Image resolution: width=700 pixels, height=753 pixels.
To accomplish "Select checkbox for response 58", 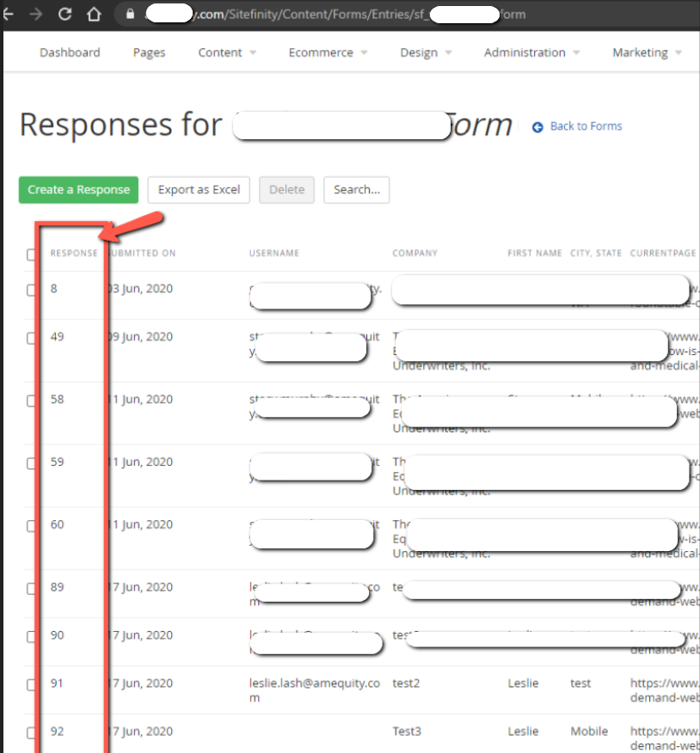I will [31, 400].
